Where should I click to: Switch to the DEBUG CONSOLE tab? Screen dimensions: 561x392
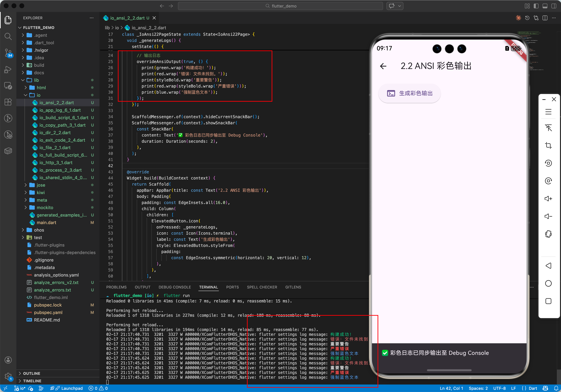coord(174,287)
